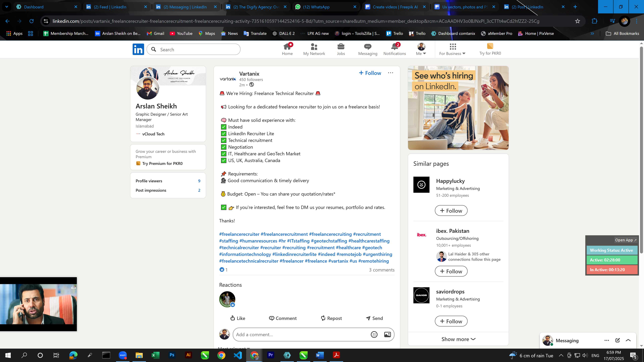Switch to Create videos Freepik tab
This screenshot has height=362, width=644.
395,7
